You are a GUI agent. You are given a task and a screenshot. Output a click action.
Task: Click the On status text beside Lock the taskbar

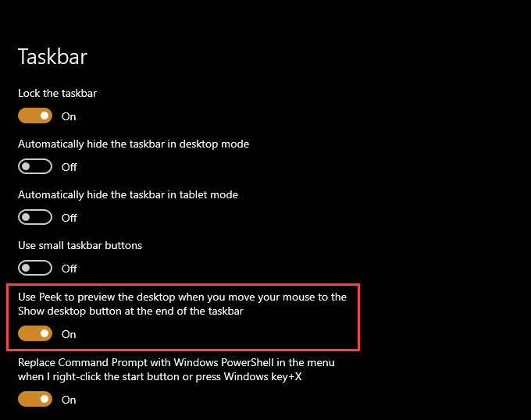click(69, 116)
